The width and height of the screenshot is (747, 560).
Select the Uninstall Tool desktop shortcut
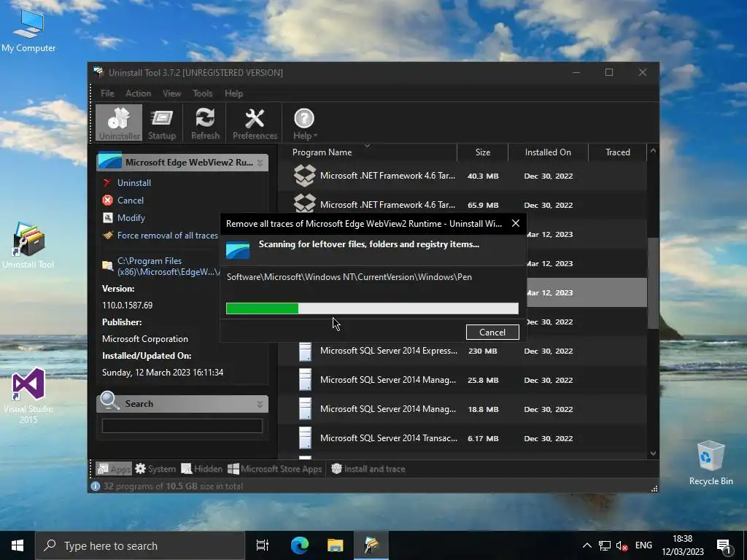pyautogui.click(x=28, y=246)
